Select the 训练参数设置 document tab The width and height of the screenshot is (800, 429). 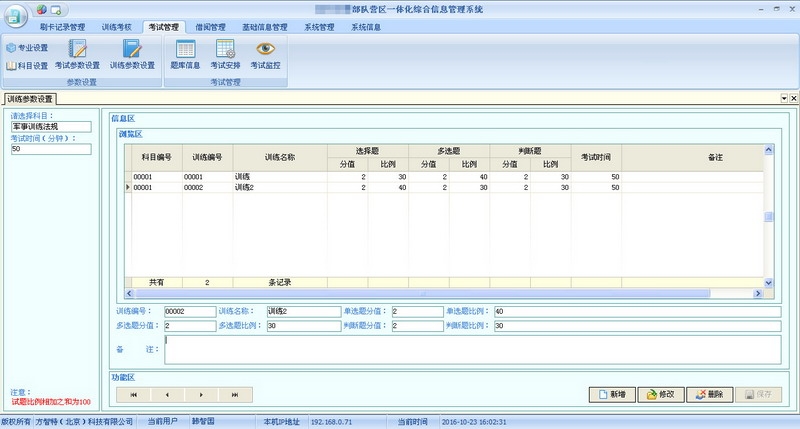click(30, 98)
